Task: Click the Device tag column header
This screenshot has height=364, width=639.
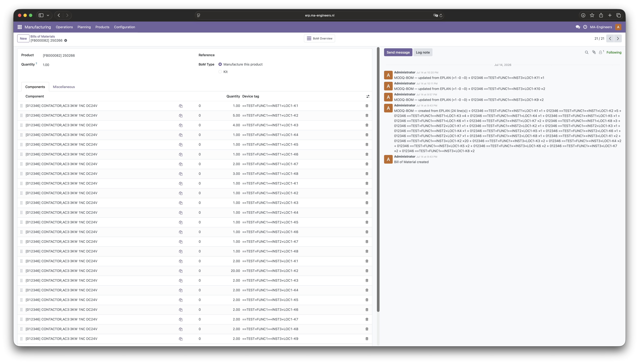Action: point(250,96)
